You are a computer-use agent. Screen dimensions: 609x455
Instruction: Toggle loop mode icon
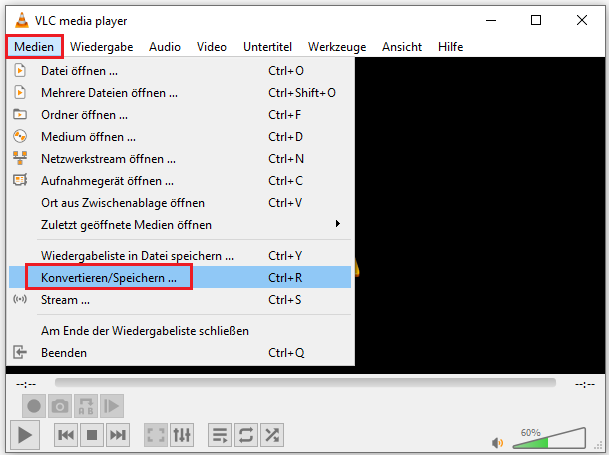246,435
